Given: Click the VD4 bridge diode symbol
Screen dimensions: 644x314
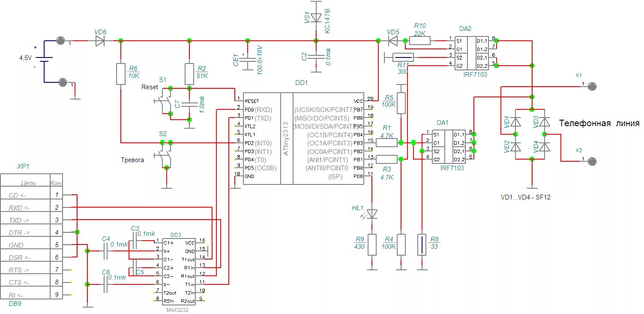Looking at the screenshot, I should 545,147.
